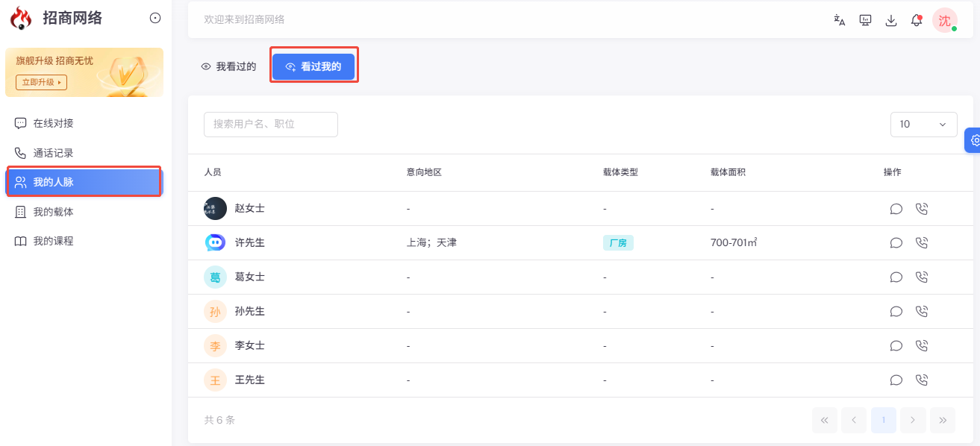Open the page size dropdown showing 10
The height and width of the screenshot is (446, 980).
923,125
